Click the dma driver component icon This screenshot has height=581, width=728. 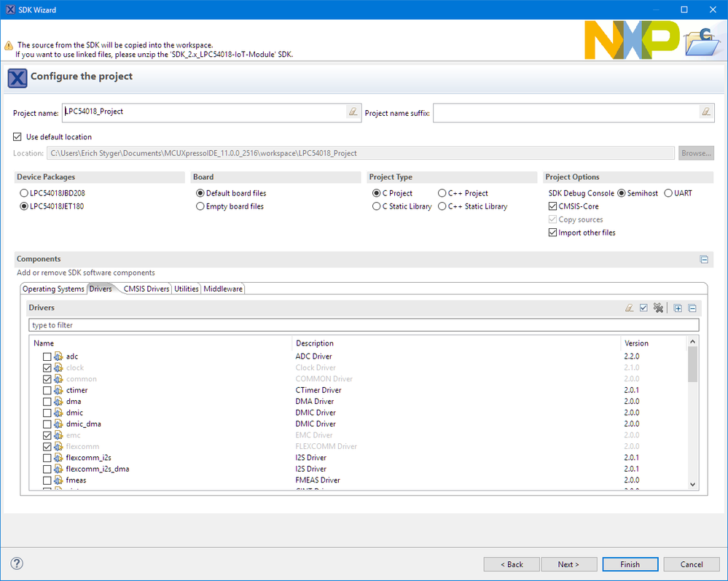[x=58, y=401]
